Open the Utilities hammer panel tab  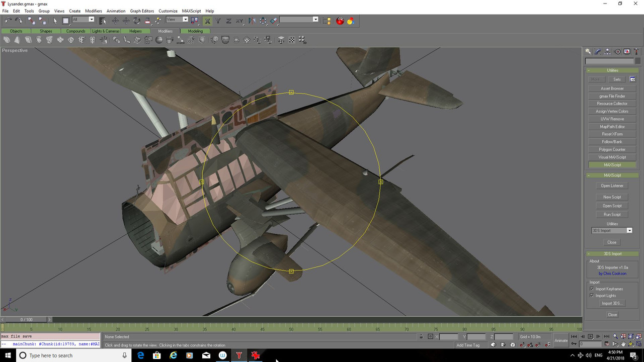[636, 51]
